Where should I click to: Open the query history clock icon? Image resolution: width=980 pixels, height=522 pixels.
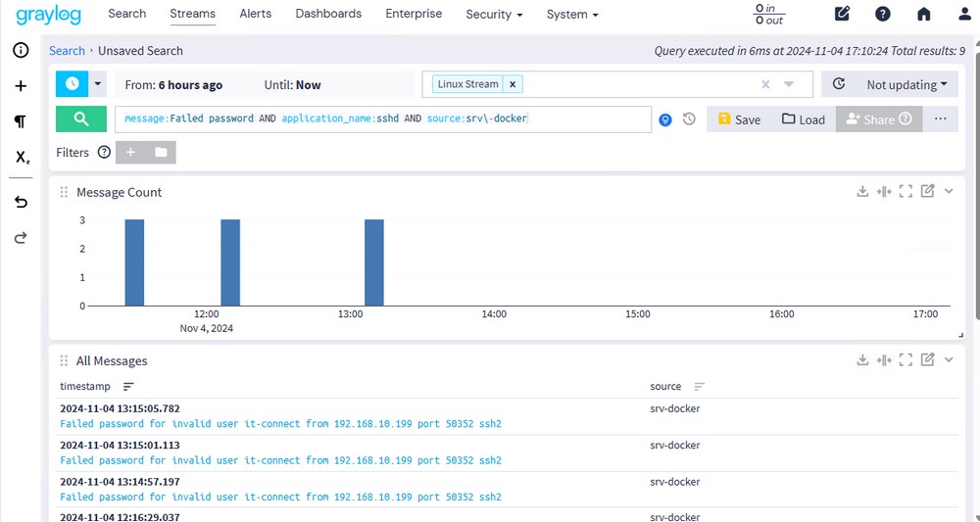tap(689, 119)
